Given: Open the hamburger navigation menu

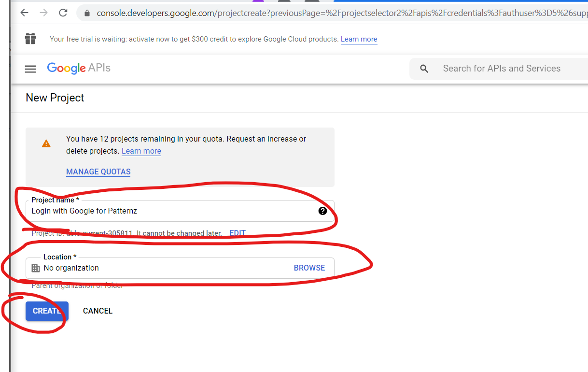Looking at the screenshot, I should point(30,69).
